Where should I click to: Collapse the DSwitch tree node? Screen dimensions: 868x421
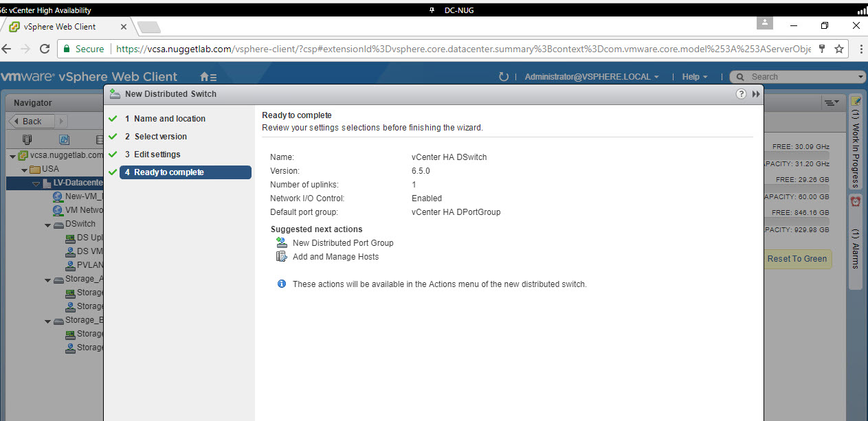point(47,225)
